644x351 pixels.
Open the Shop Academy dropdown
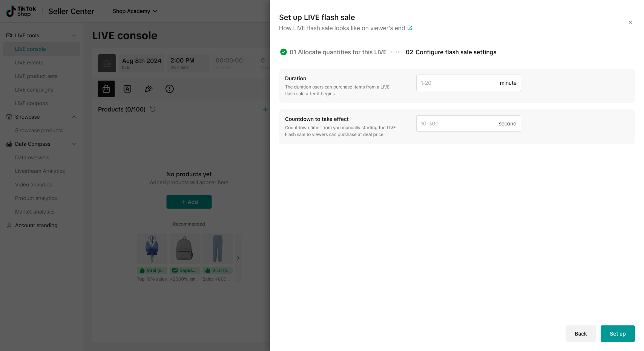point(135,11)
